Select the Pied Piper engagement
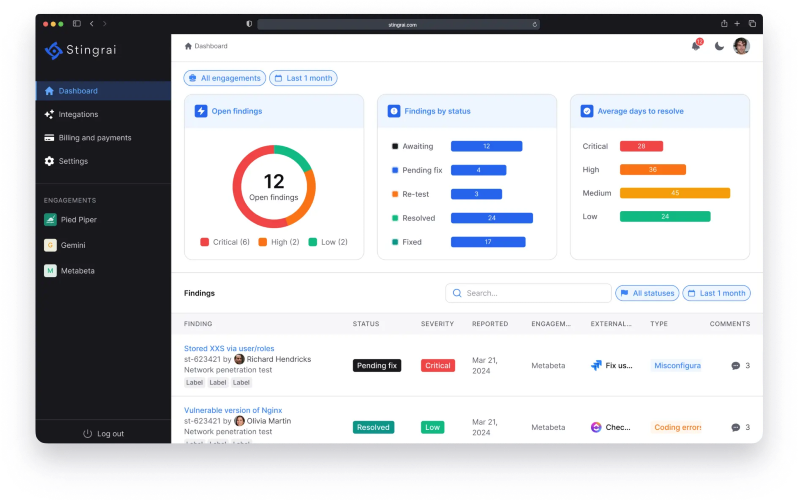Viewport: 798px width, 500px height. pos(77,219)
